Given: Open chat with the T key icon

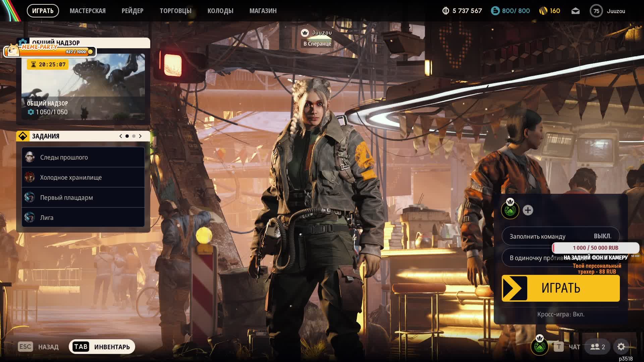Looking at the screenshot, I should coord(558,347).
